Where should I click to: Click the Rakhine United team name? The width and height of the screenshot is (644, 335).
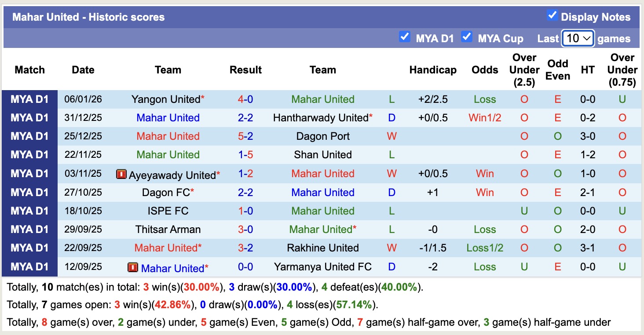pyautogui.click(x=323, y=248)
